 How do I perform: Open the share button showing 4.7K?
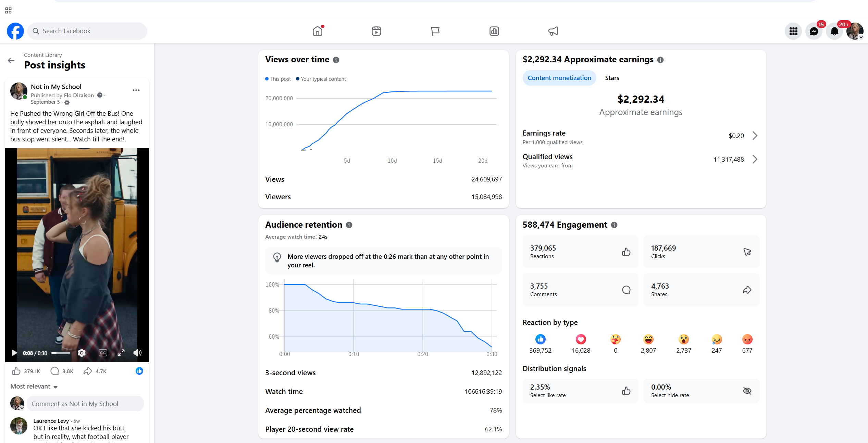(95, 371)
